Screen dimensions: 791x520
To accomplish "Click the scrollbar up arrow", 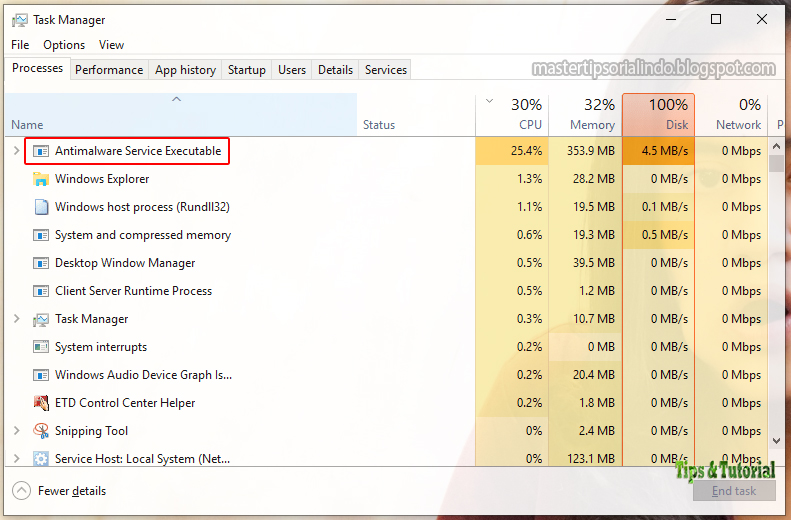I will [776, 146].
